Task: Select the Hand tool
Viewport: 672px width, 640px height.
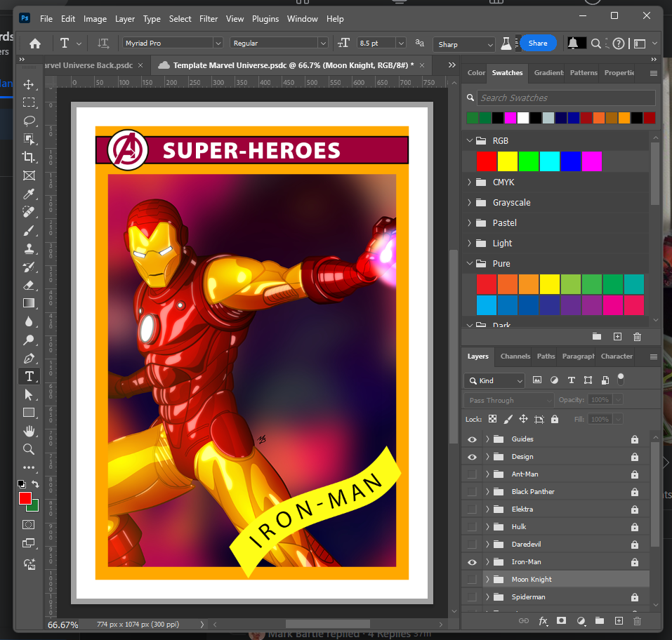Action: 29,431
